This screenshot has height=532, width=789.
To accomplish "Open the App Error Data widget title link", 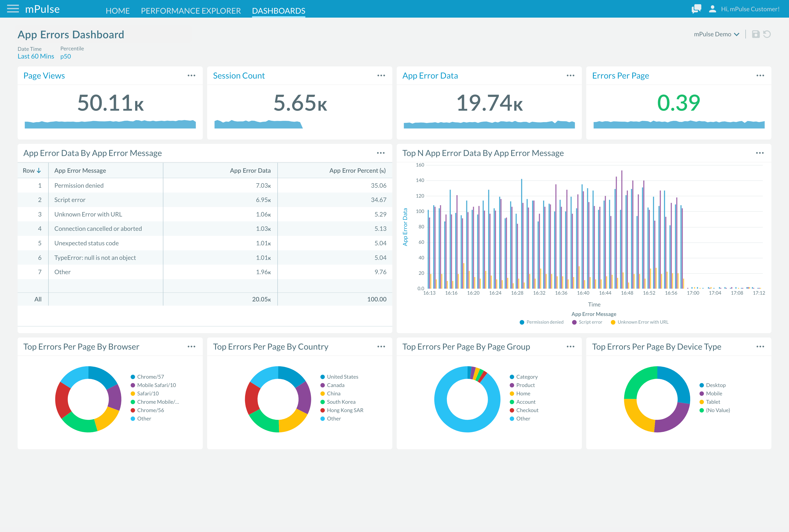I will pos(430,76).
